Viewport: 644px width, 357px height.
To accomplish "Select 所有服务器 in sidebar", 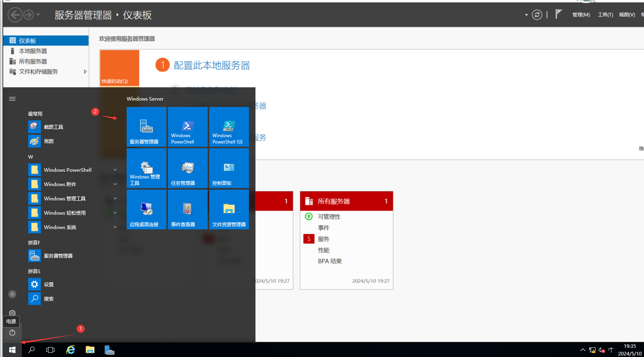I will [46, 61].
